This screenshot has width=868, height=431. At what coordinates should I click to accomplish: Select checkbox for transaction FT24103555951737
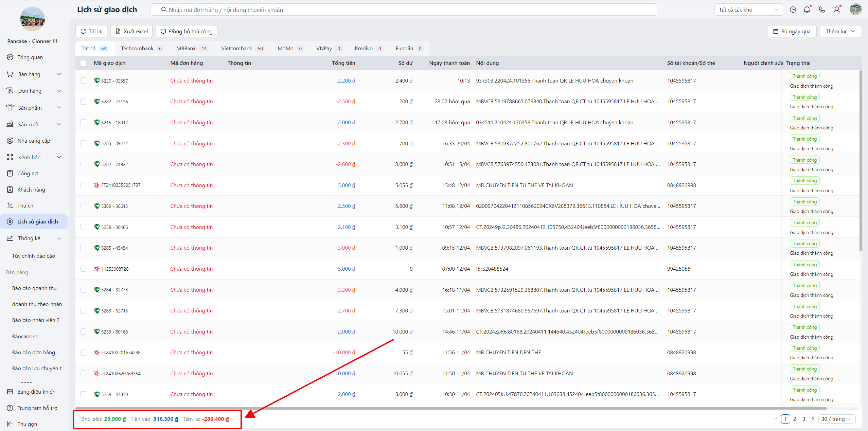pyautogui.click(x=83, y=185)
